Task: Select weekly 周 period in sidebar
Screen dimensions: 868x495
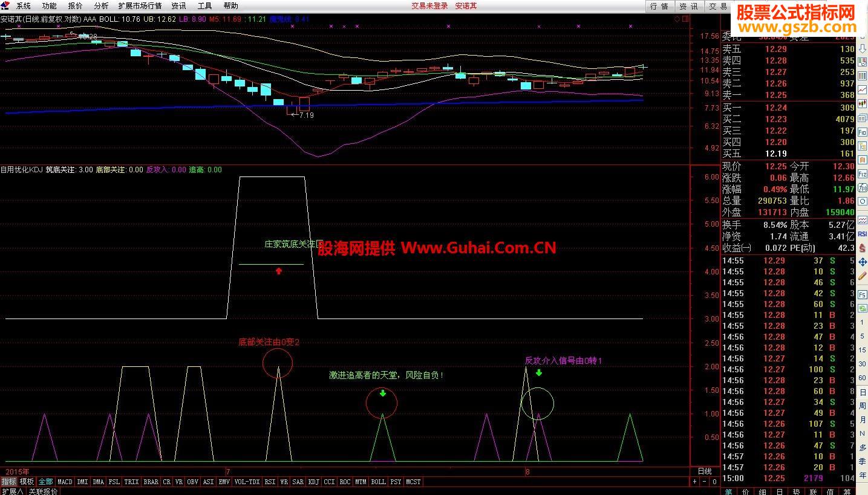Action: pos(863,406)
